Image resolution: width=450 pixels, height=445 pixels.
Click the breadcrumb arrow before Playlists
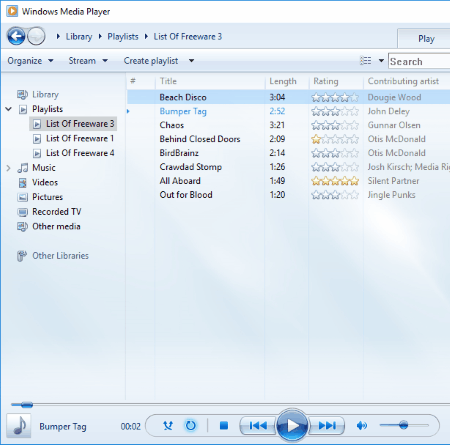coord(100,36)
